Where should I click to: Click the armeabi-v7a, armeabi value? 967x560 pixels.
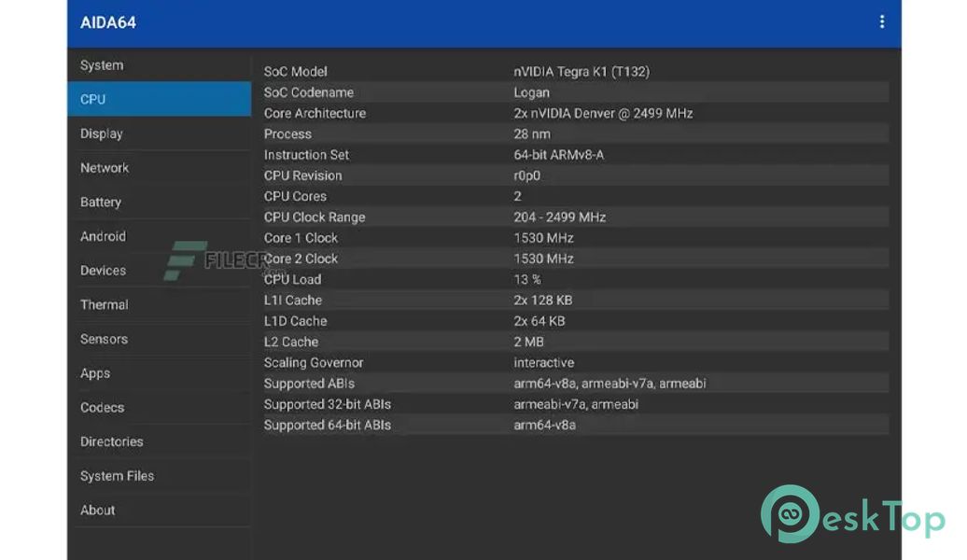coord(576,404)
